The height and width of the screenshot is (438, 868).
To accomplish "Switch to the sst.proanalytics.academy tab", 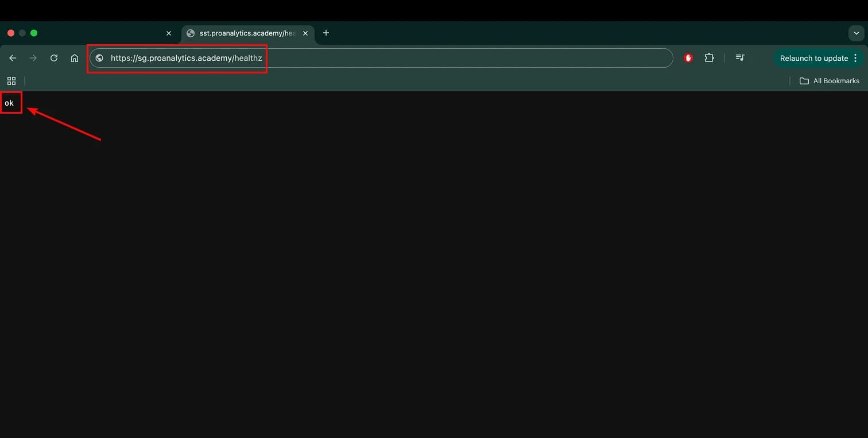I will (x=244, y=33).
